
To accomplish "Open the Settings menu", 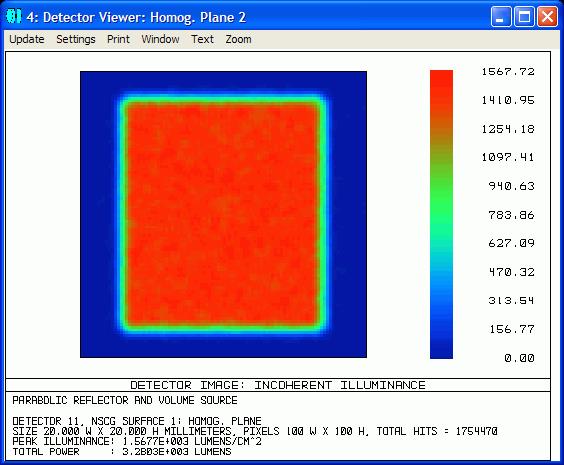I will (76, 39).
